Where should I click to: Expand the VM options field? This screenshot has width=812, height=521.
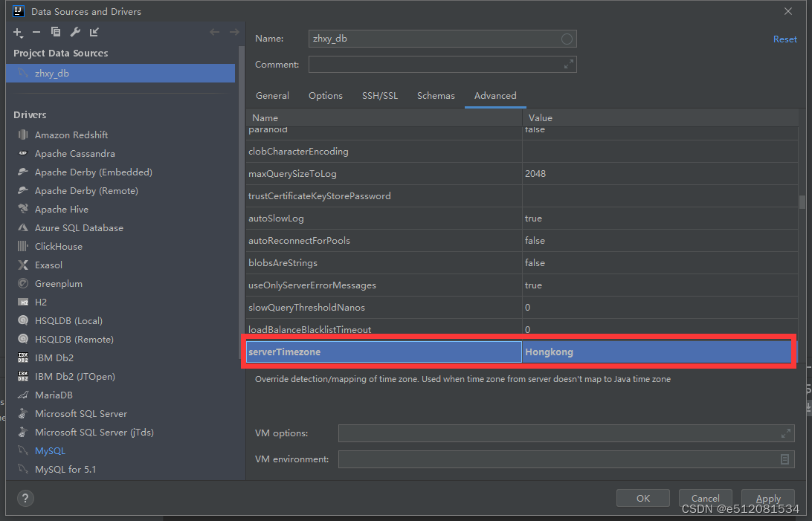[786, 433]
